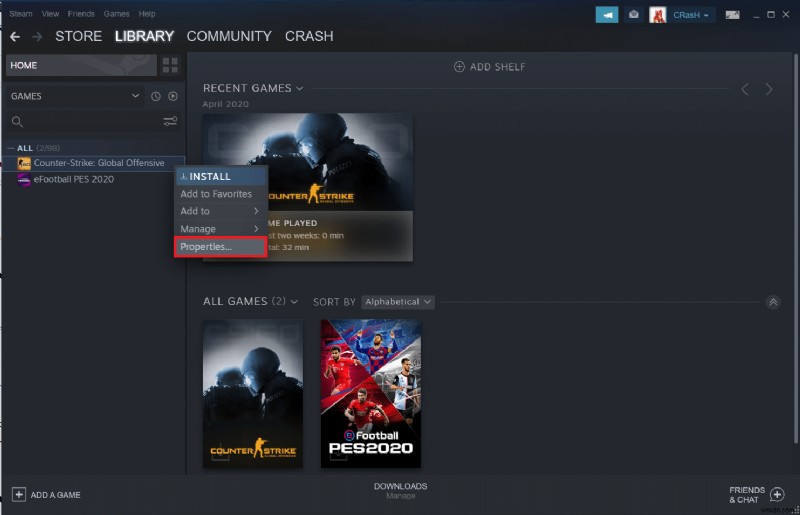Sort library by recent activity clock icon
Viewport: 800px width, 515px height.
click(x=156, y=96)
